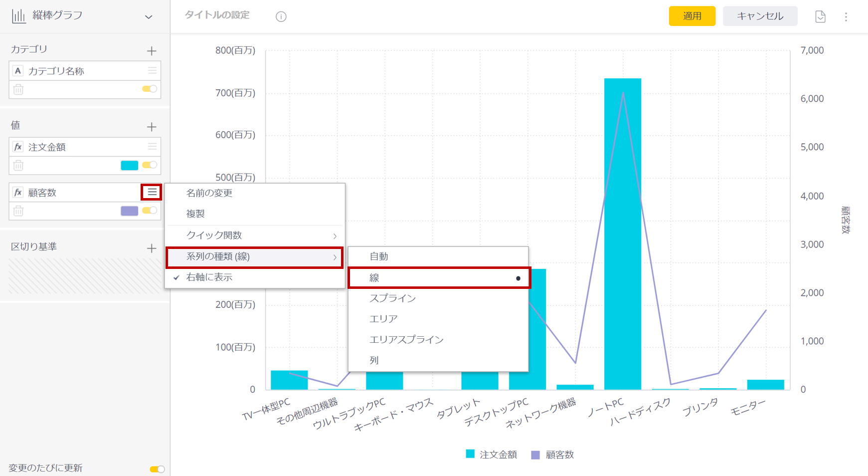Add a field to 区切り基準 section
Screen dimensions: 868x476
click(x=152, y=248)
